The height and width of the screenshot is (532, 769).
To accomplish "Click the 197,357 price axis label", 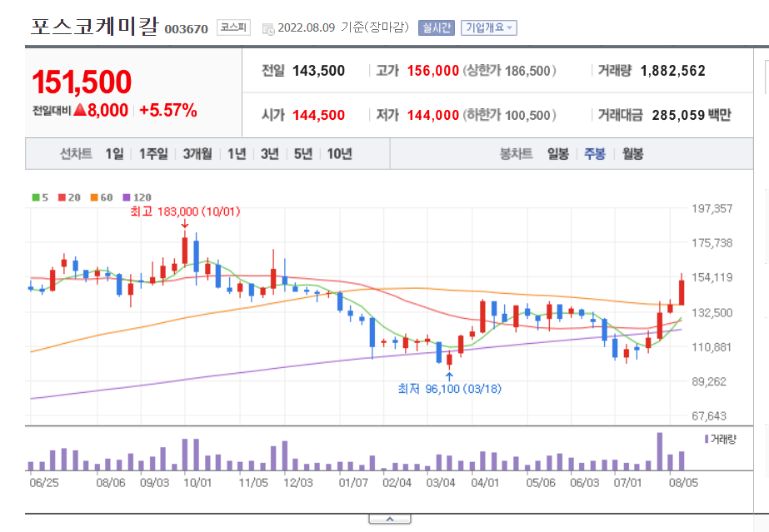I will 712,209.
